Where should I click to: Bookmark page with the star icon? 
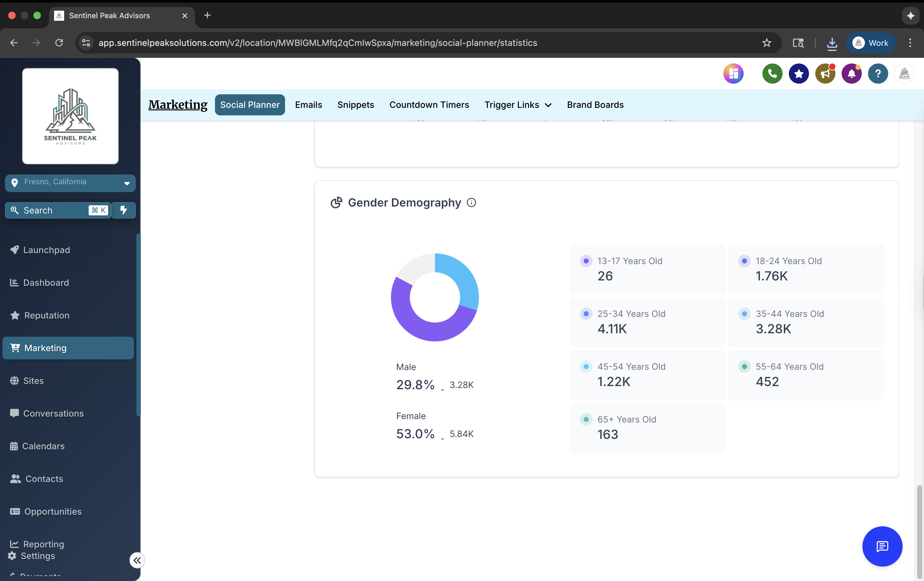tap(767, 42)
